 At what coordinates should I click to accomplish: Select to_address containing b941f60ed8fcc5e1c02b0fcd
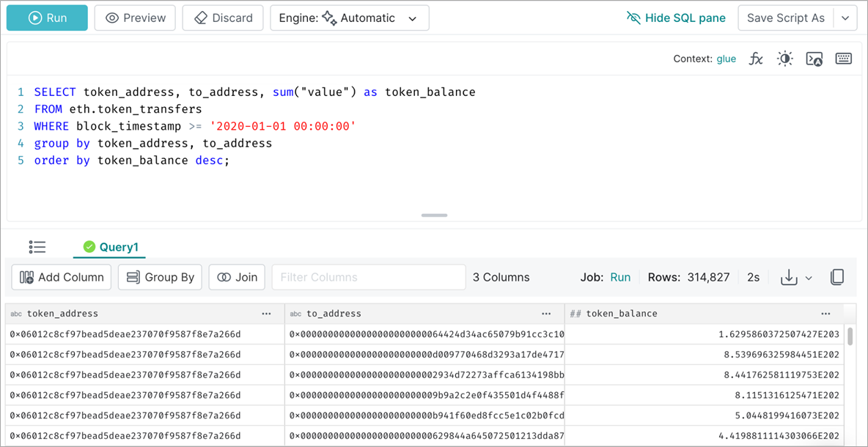(x=424, y=415)
